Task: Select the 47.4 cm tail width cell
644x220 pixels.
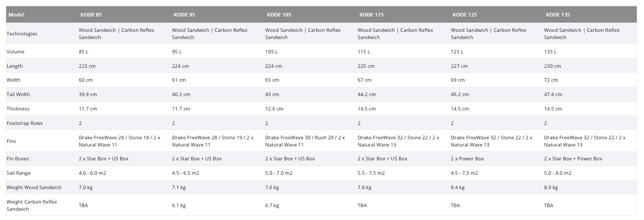Action: click(x=553, y=95)
